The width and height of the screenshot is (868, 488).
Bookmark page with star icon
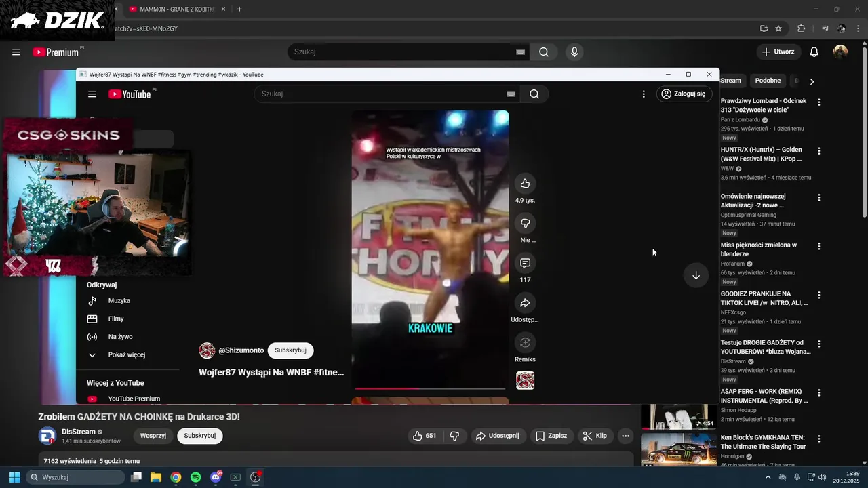pos(778,28)
